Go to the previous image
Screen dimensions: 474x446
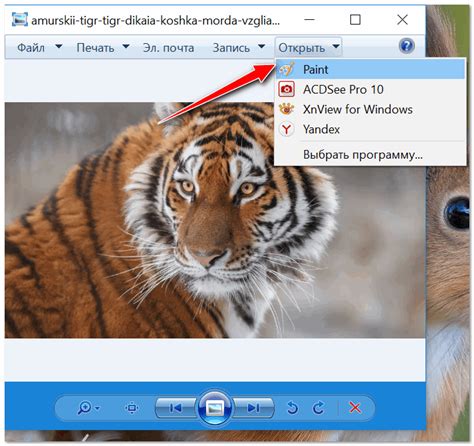(176, 407)
